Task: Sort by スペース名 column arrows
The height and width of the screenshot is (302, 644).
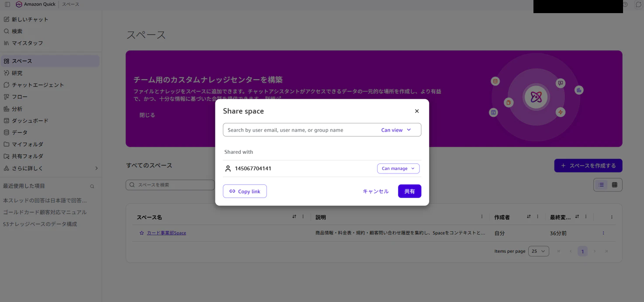Action: [294, 217]
